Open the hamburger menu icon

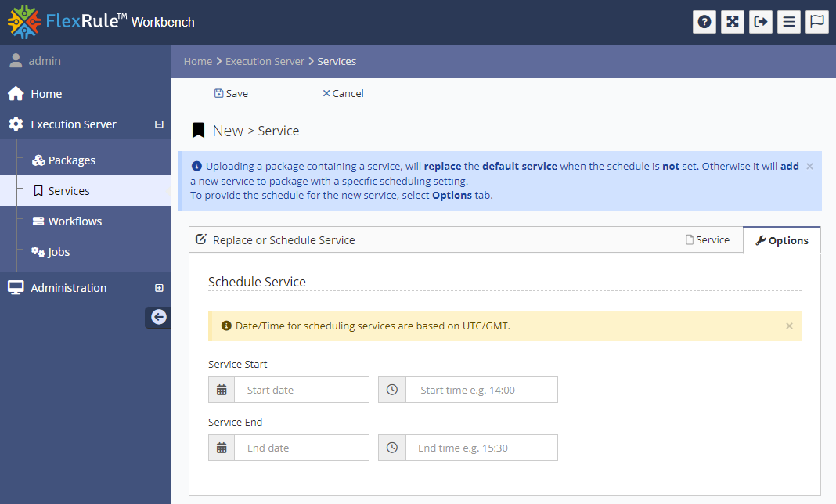(x=789, y=22)
